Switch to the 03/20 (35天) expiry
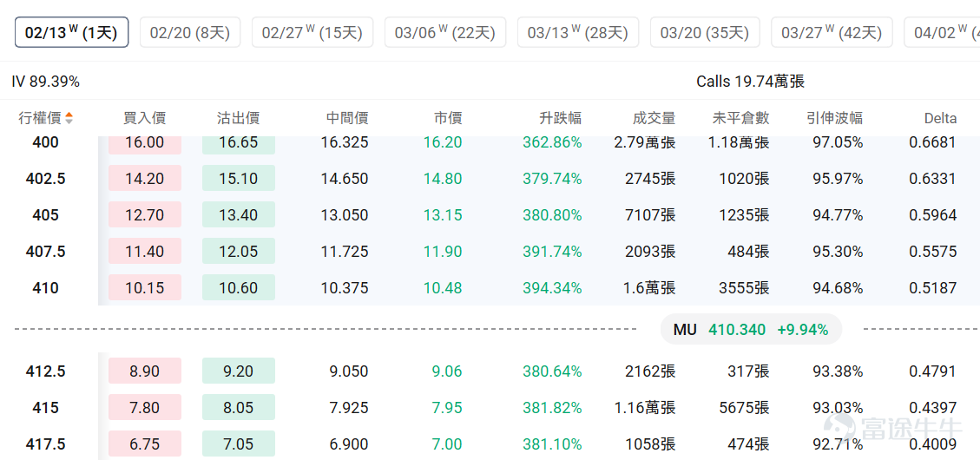Image resolution: width=980 pixels, height=460 pixels. pos(704,32)
